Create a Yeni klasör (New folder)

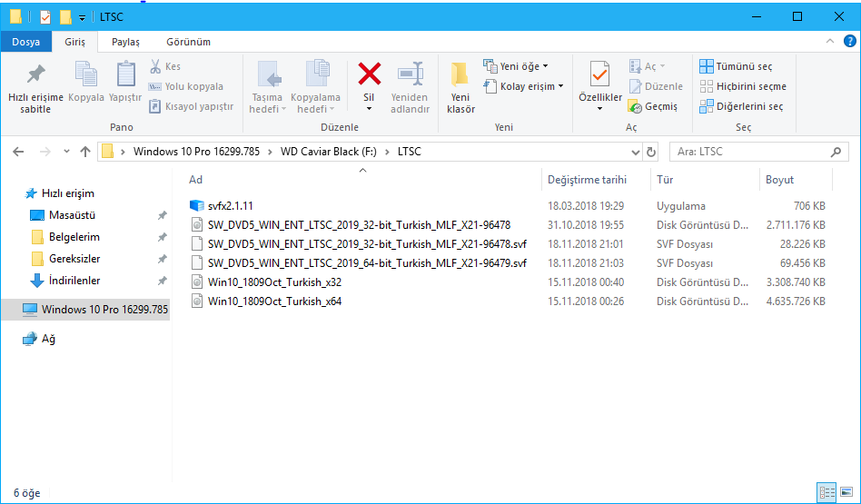(460, 88)
